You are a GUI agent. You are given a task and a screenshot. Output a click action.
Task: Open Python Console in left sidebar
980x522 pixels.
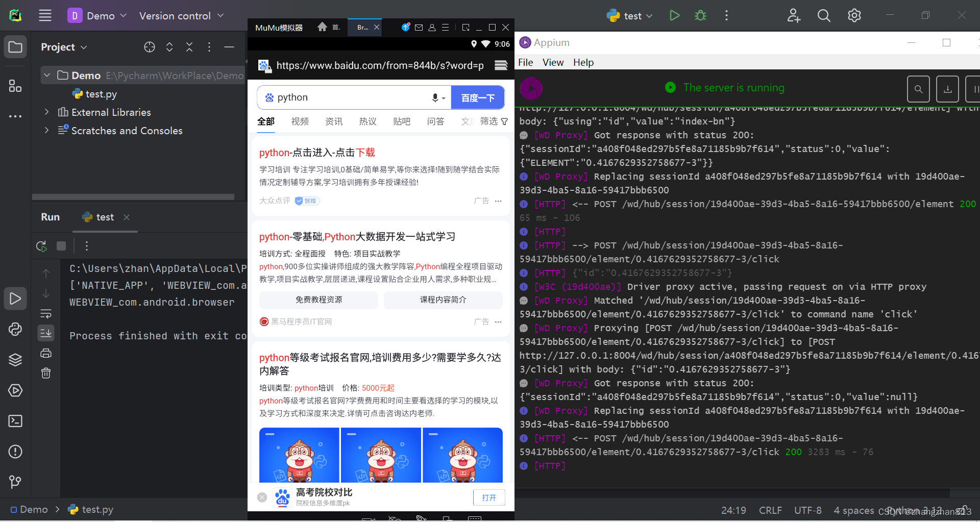point(15,329)
